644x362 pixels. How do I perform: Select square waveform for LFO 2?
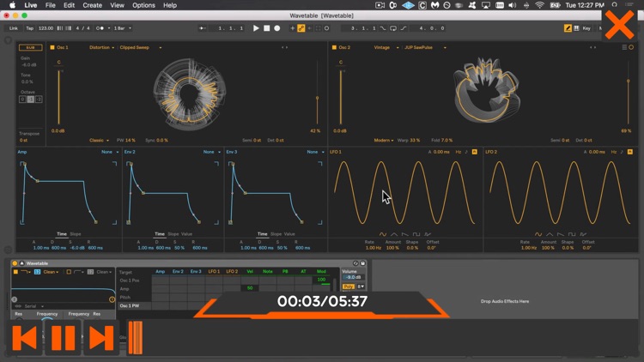(x=572, y=234)
